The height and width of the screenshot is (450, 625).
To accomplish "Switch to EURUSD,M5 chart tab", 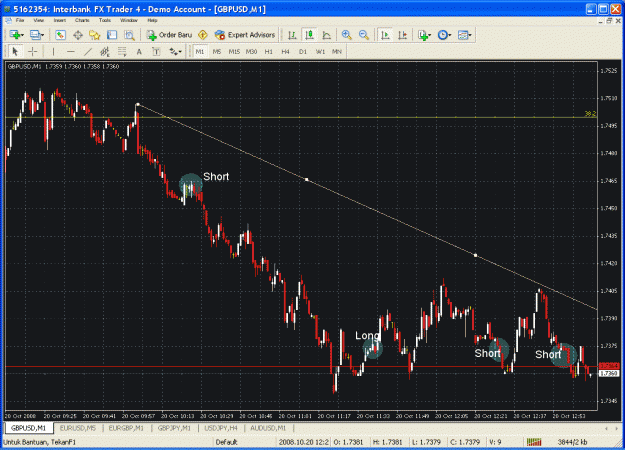I will 78,428.
